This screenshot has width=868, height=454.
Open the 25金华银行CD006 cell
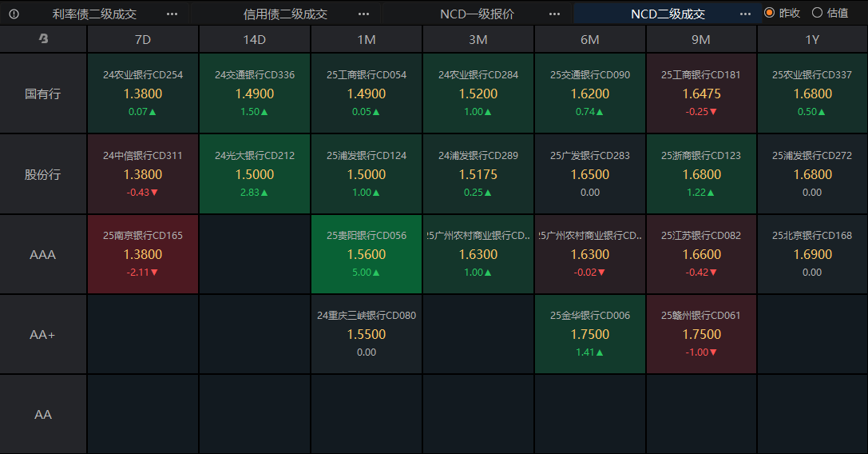pyautogui.click(x=590, y=334)
